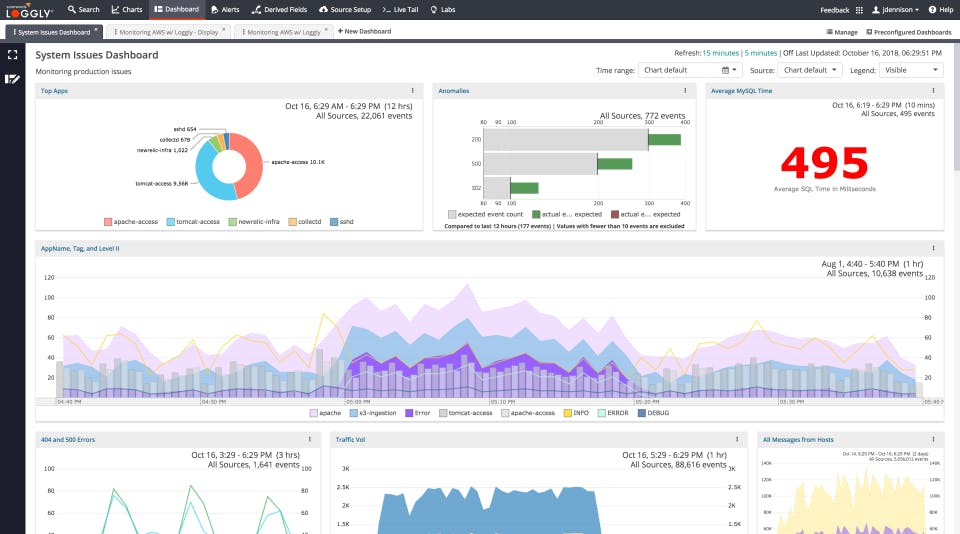The height and width of the screenshot is (534, 960).
Task: Open the Legend visibility dropdown
Action: point(910,70)
